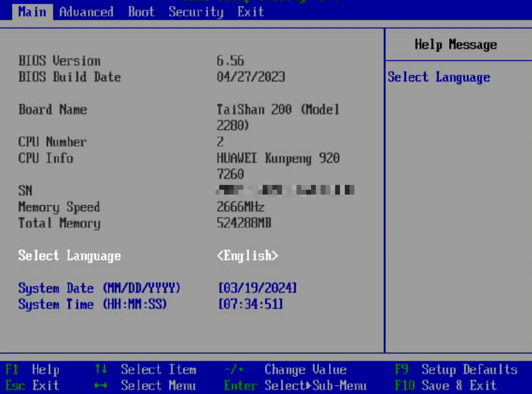
Task: Click the CPU Info label
Action: pos(45,158)
